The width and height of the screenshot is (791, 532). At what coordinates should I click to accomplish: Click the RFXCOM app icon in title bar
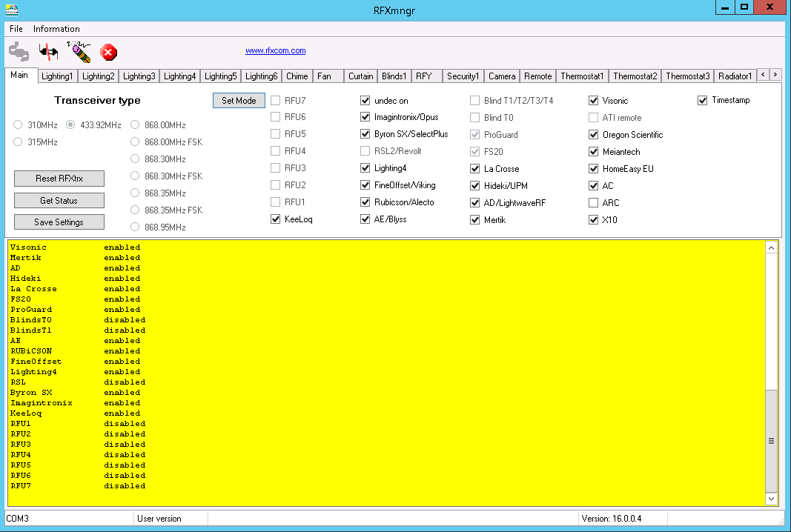(x=12, y=10)
